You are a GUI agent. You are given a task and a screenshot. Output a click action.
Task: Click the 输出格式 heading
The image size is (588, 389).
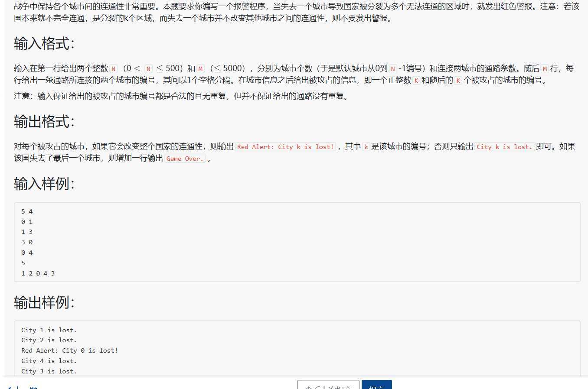point(44,122)
